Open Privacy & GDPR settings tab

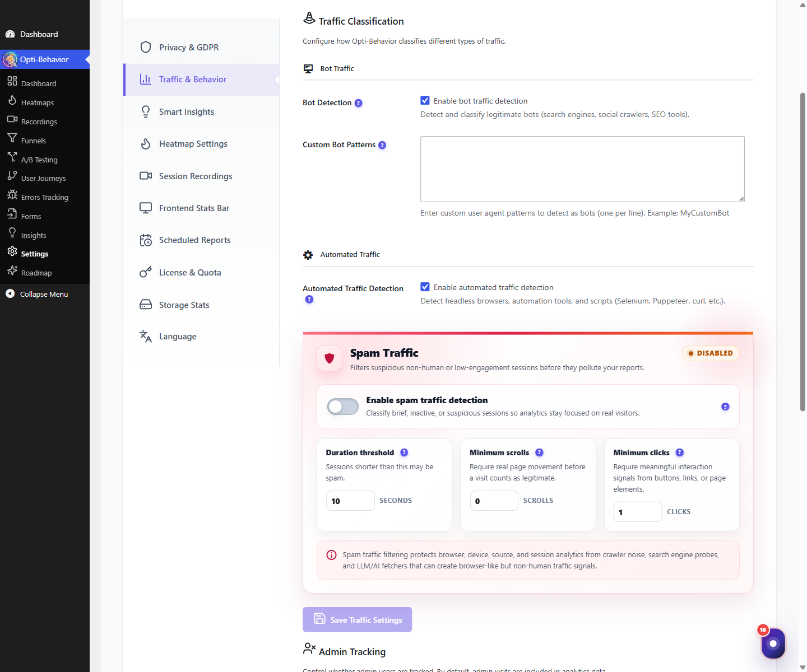(x=202, y=48)
